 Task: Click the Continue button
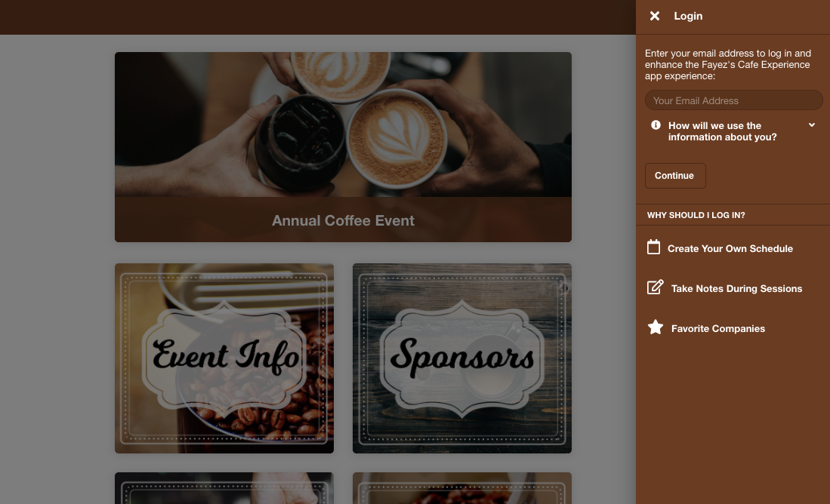tap(675, 176)
